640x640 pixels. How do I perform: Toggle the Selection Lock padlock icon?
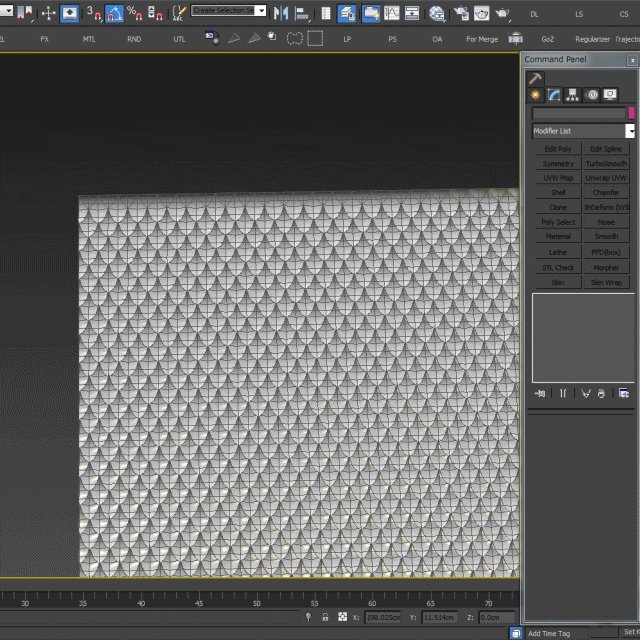click(x=325, y=617)
